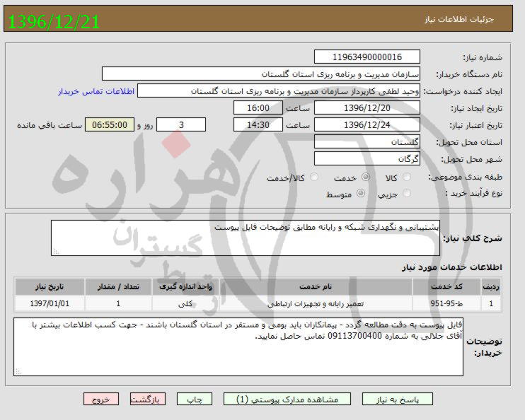This screenshot has height=420, width=525.
Task: Click validity time field 14:30
Action: [258, 125]
